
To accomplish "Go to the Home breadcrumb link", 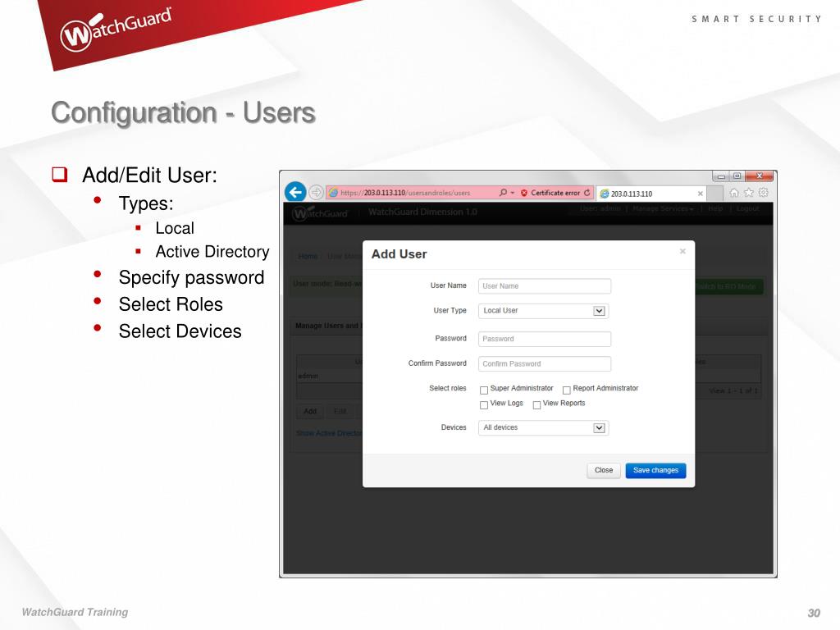I will [x=308, y=256].
